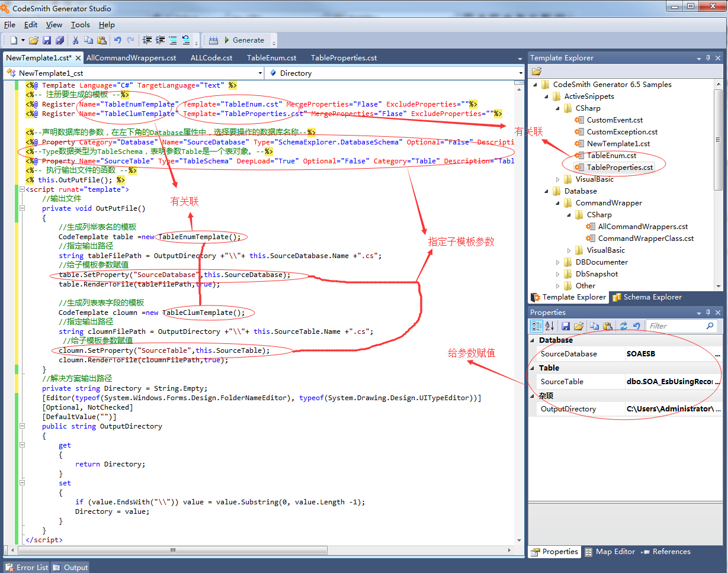This screenshot has width=728, height=573.
Task: Open dropdown arrow beside New file icon
Action: click(x=23, y=40)
